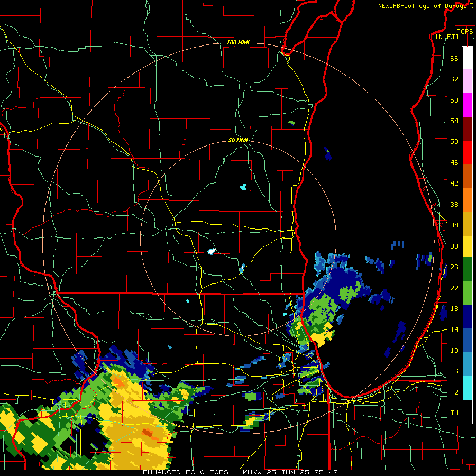Viewport: 476px width, 476px height.
Task: Click the '05:40' timestamp in the footer
Action: [x=326, y=472]
